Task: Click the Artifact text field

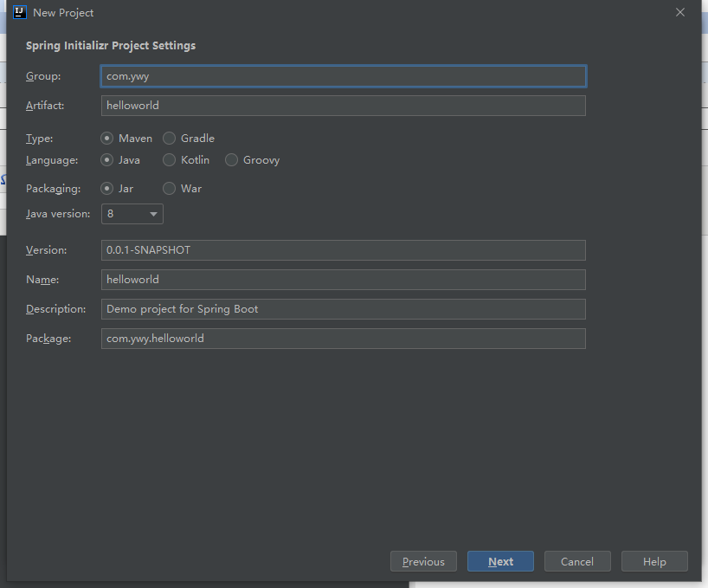Action: pyautogui.click(x=343, y=106)
